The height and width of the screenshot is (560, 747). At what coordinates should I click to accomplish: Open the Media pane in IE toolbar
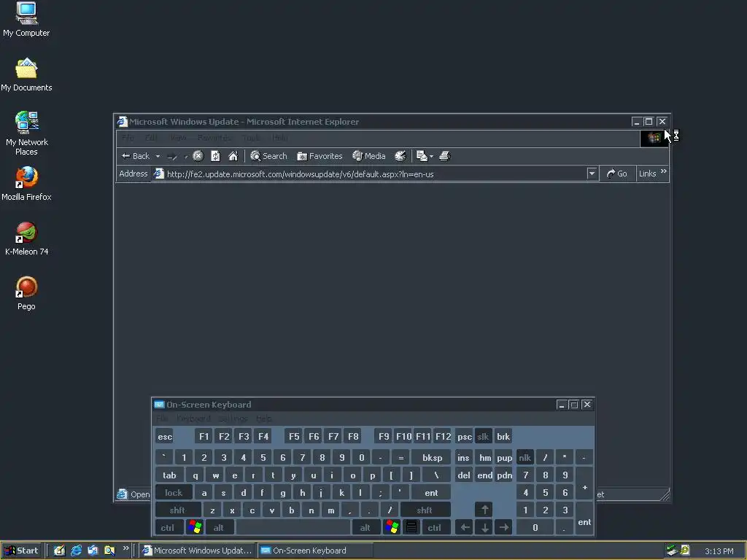pos(368,156)
